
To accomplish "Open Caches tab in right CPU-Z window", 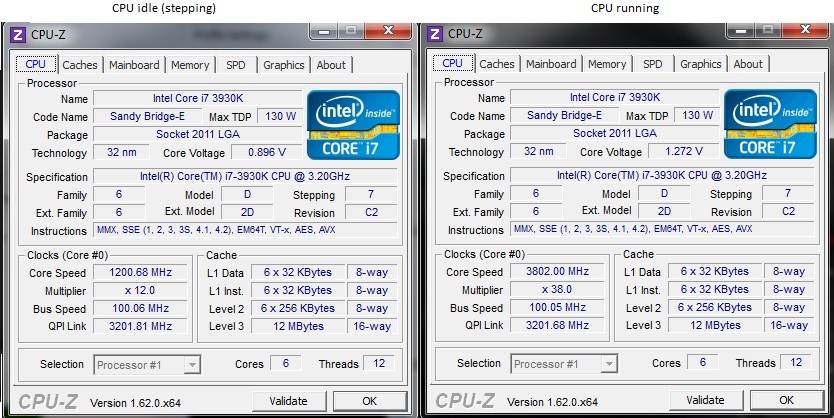I will [497, 64].
